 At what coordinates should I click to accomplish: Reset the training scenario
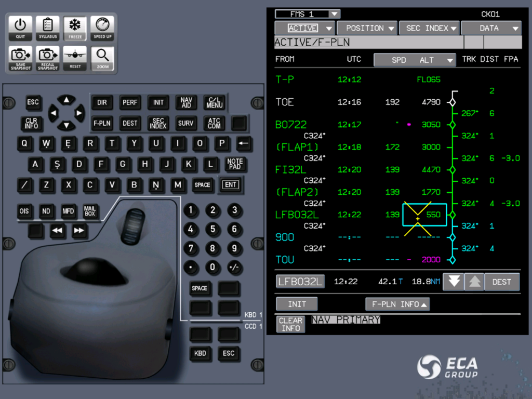pos(75,58)
